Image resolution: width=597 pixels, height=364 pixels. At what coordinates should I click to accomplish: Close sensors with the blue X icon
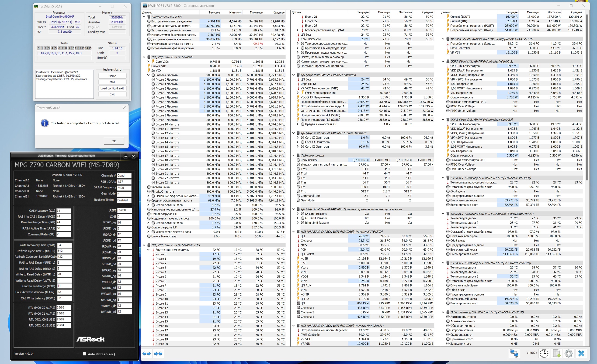coord(581,353)
